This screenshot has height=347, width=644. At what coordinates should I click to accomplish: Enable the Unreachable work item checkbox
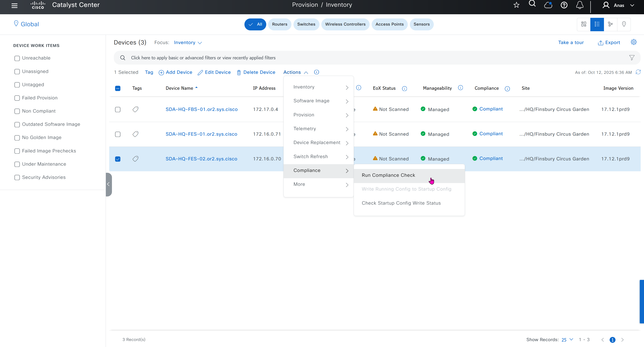click(x=17, y=58)
